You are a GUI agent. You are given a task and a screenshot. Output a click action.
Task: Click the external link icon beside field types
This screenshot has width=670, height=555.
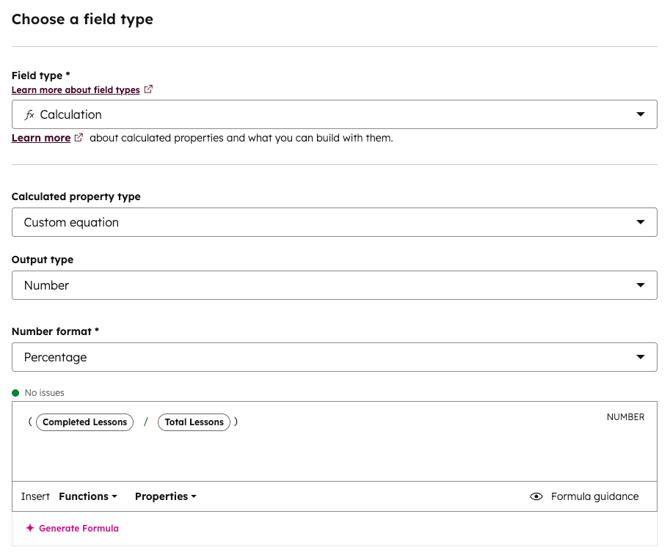(x=149, y=89)
